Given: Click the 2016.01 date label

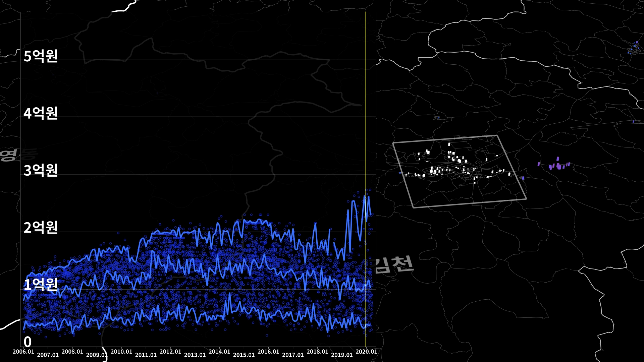Looking at the screenshot, I should pos(268,352).
